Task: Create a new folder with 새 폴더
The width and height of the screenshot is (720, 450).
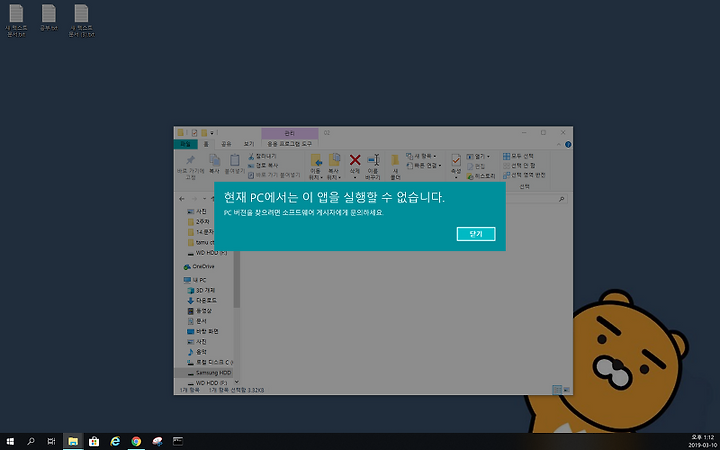Action: point(395,166)
